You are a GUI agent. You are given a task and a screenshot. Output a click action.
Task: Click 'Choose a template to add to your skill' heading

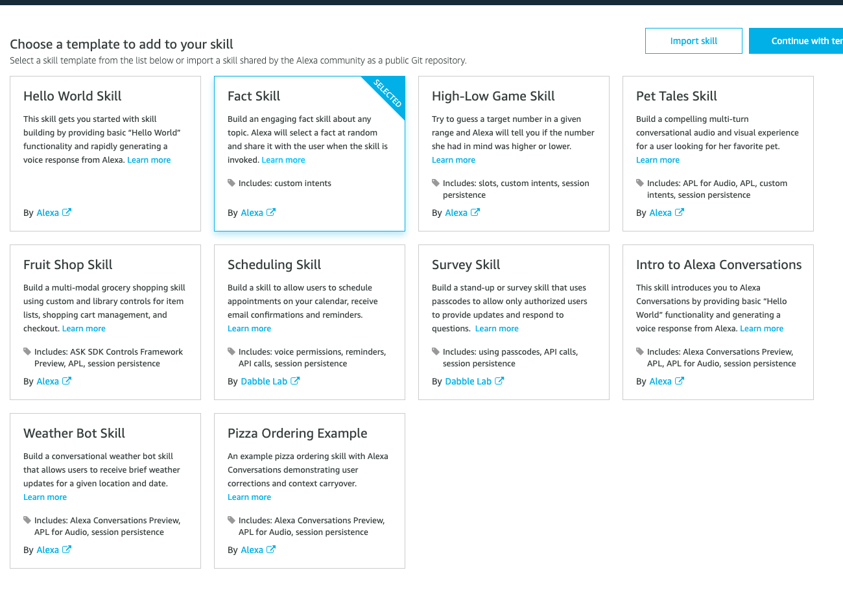121,44
